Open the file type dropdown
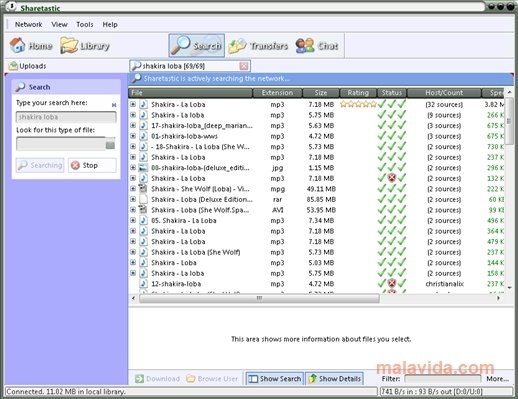Image resolution: width=518 pixels, height=399 pixels. point(110,145)
